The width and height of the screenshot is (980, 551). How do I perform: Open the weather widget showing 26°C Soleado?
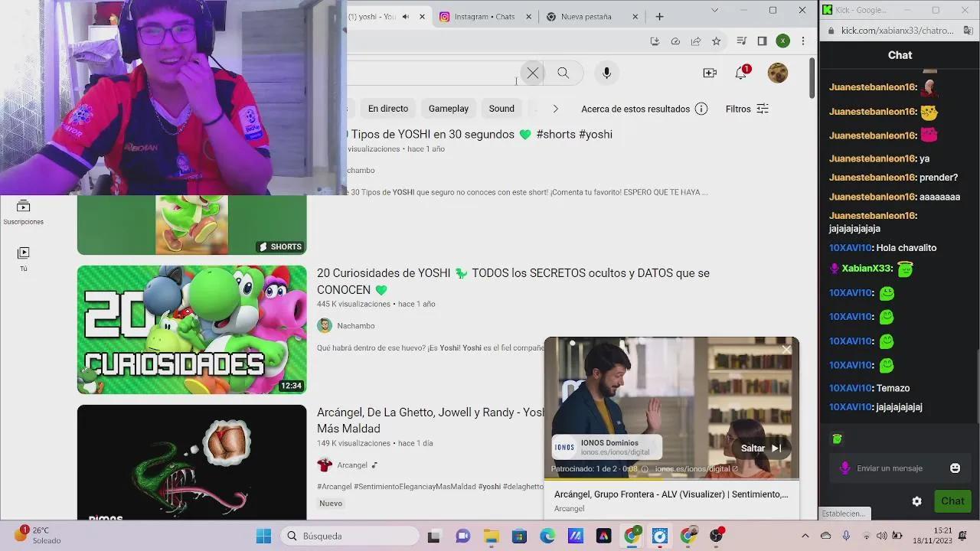coord(38,535)
